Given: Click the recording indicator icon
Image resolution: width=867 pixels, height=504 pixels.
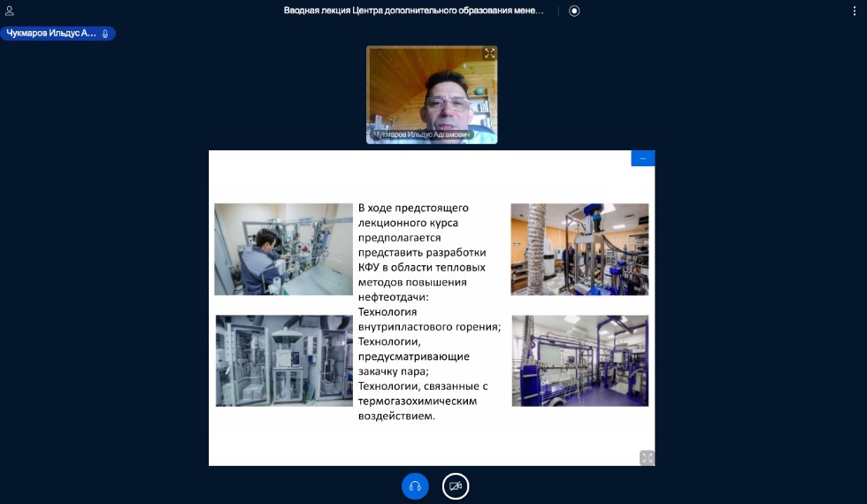Looking at the screenshot, I should coord(574,11).
